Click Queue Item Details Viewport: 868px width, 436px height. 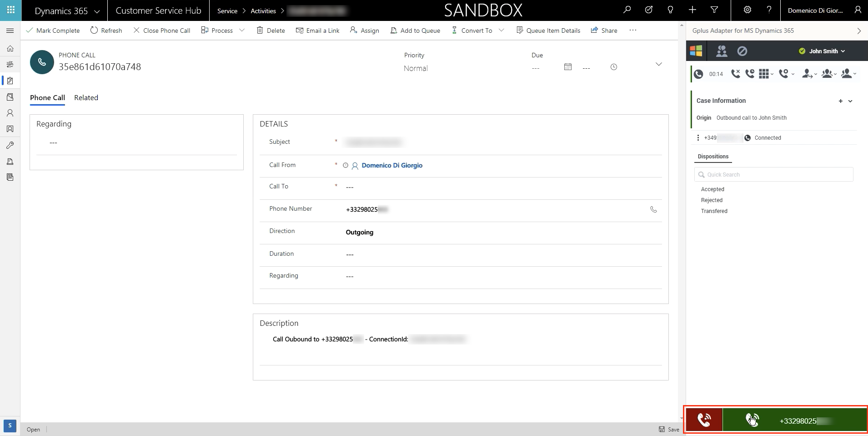(548, 30)
